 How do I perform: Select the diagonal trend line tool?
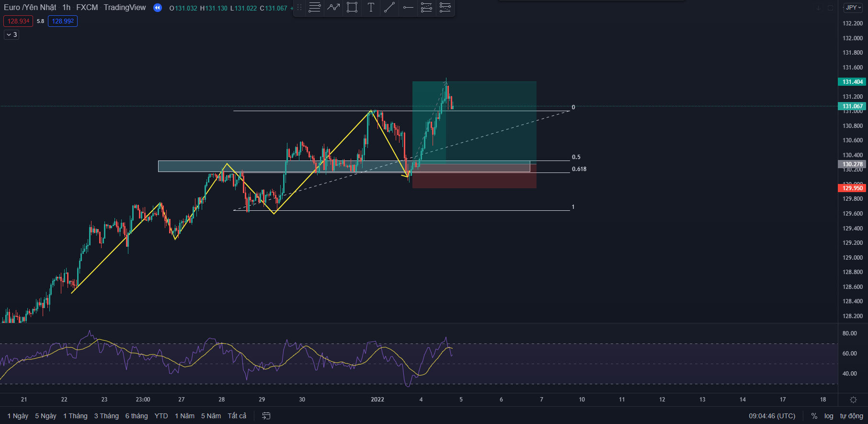point(389,8)
